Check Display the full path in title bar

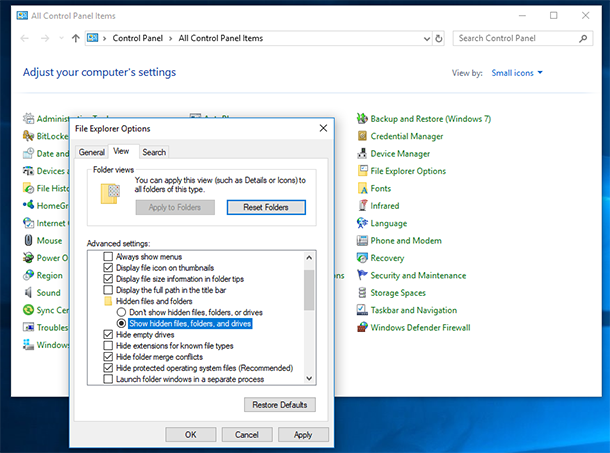click(108, 290)
